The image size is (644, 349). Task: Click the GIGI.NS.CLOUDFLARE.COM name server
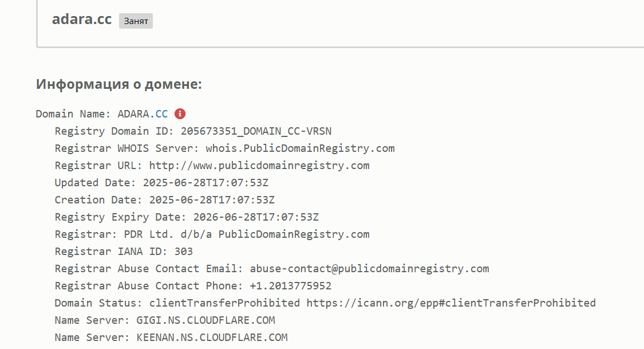click(206, 321)
